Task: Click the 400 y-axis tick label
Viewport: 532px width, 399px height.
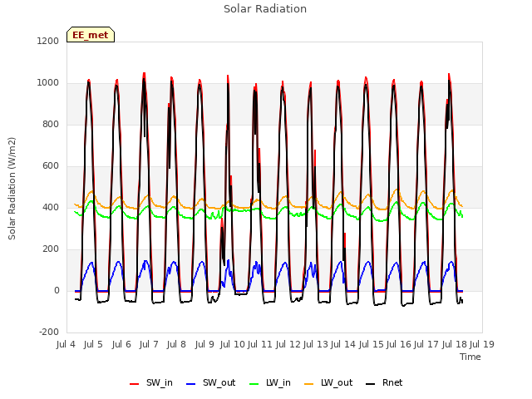Action: (51, 207)
